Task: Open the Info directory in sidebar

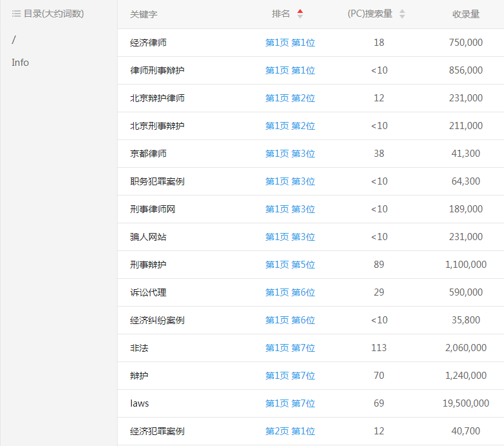Action: click(20, 63)
